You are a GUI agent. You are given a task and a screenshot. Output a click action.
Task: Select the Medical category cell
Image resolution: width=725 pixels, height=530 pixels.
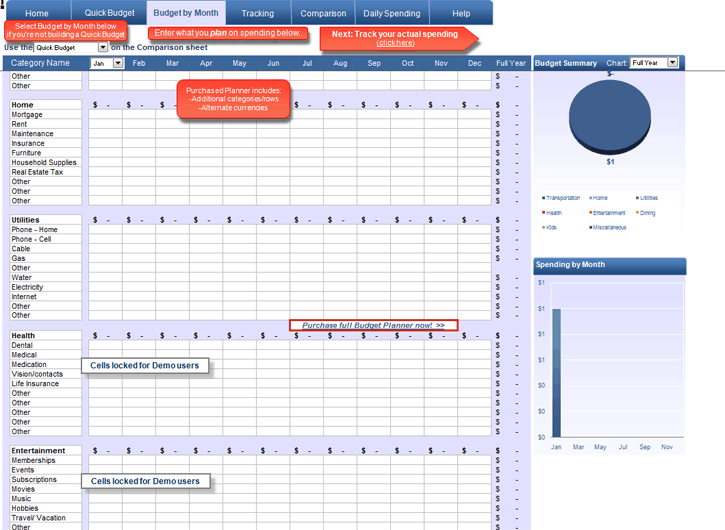45,355
